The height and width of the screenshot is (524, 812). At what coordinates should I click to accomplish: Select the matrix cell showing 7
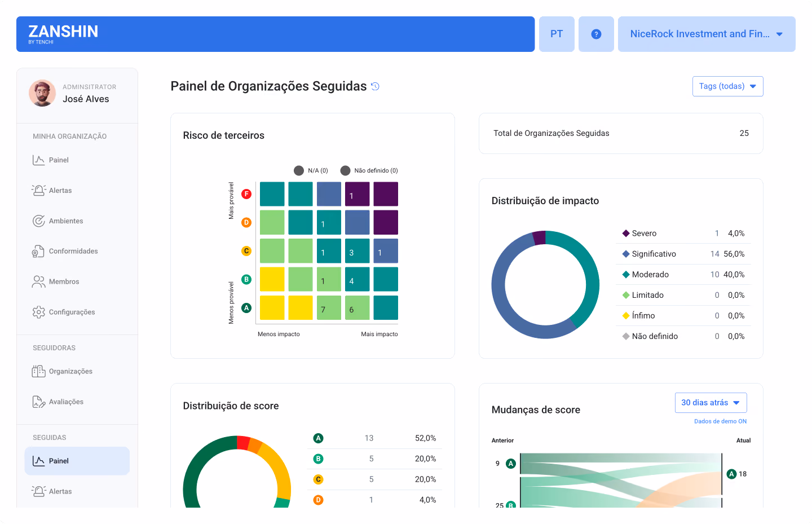coord(329,308)
